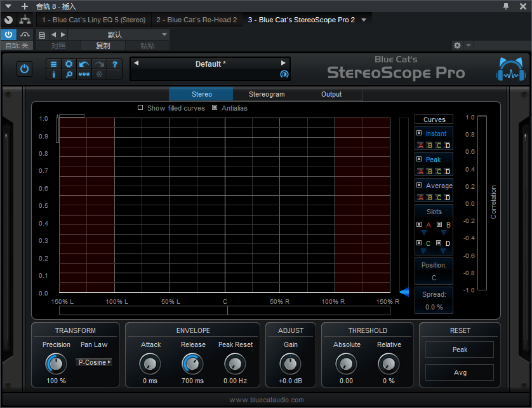532x408 pixels.
Task: Open the question mark help icon
Action: tap(115, 64)
